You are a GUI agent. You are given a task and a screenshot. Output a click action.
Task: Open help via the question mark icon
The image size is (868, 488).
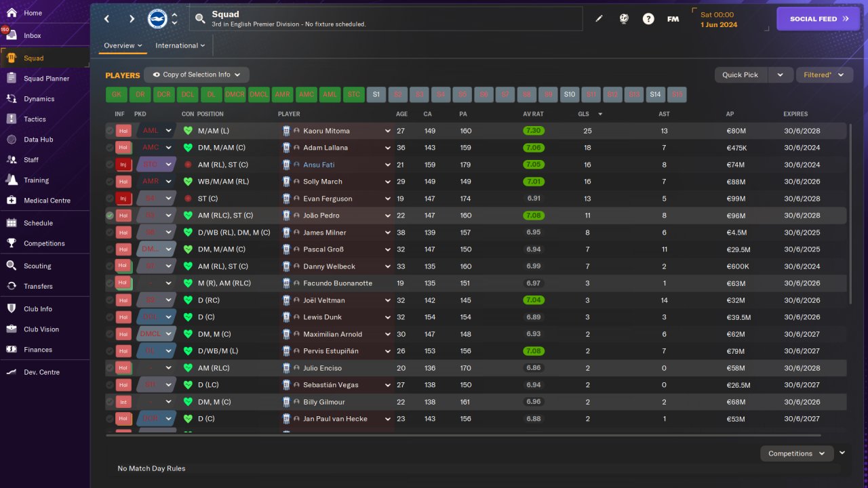click(648, 19)
